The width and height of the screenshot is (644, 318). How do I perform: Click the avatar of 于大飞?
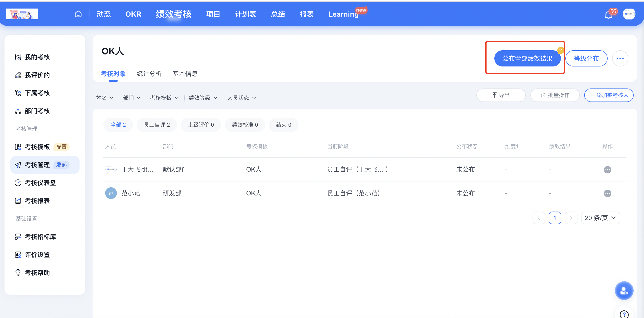111,169
